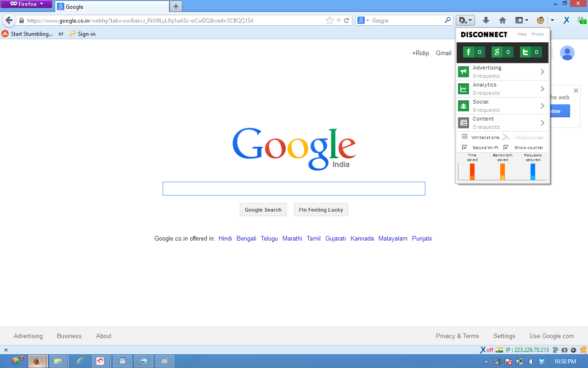Click the Analytics chart icon

464,89
